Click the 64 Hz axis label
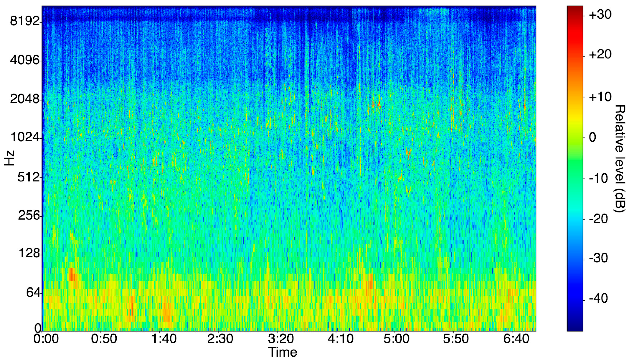The image size is (633, 364). [33, 292]
